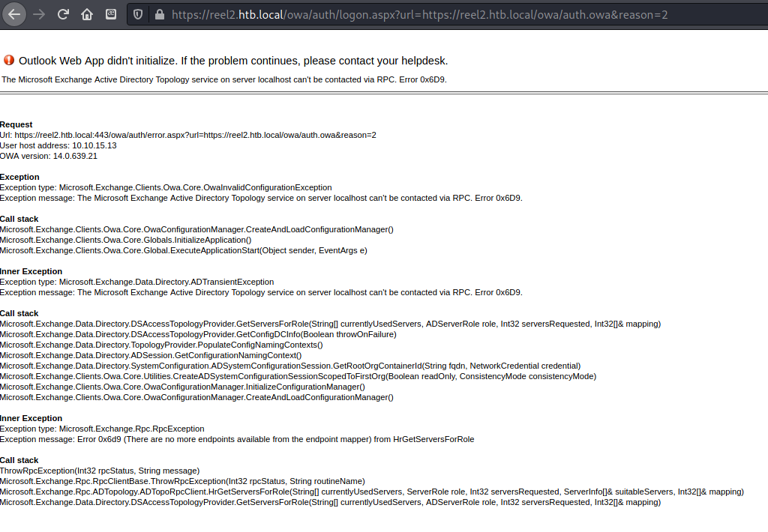
Task: Show site security info via padlock
Action: coord(158,14)
